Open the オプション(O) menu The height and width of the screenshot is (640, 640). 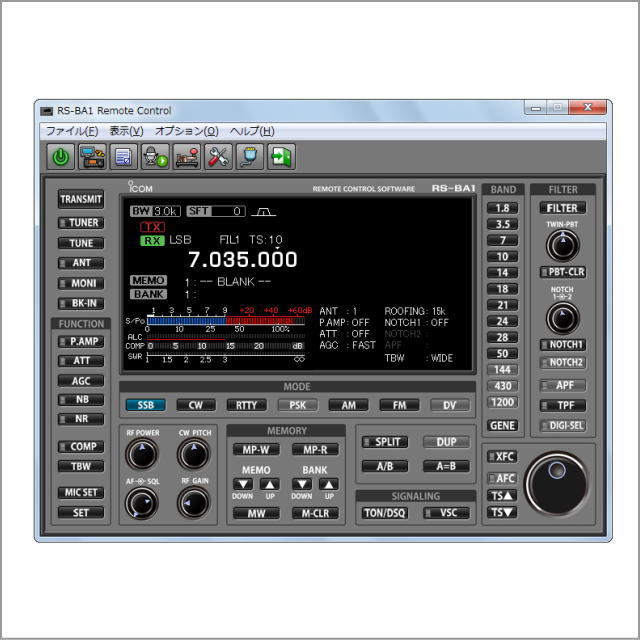click(187, 131)
